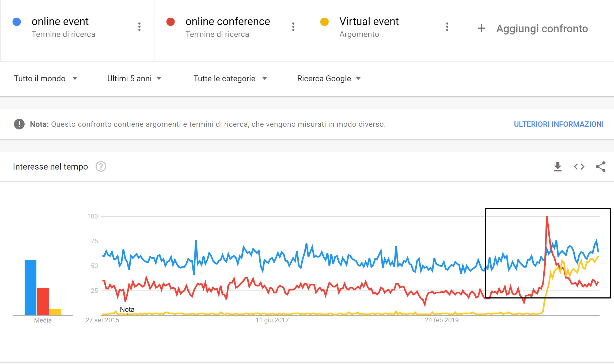
Task: Expand the Tutto il mondo region dropdown
Action: [x=46, y=78]
